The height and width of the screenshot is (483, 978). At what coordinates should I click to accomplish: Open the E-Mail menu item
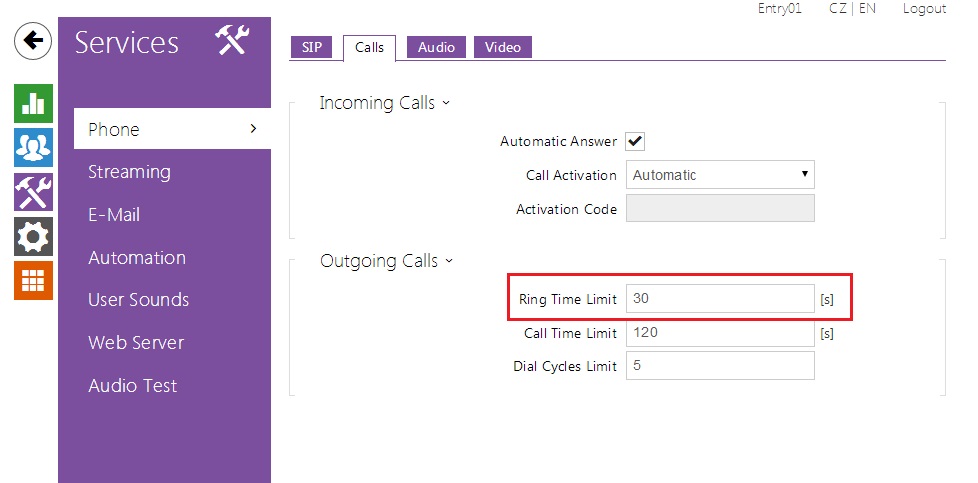114,215
